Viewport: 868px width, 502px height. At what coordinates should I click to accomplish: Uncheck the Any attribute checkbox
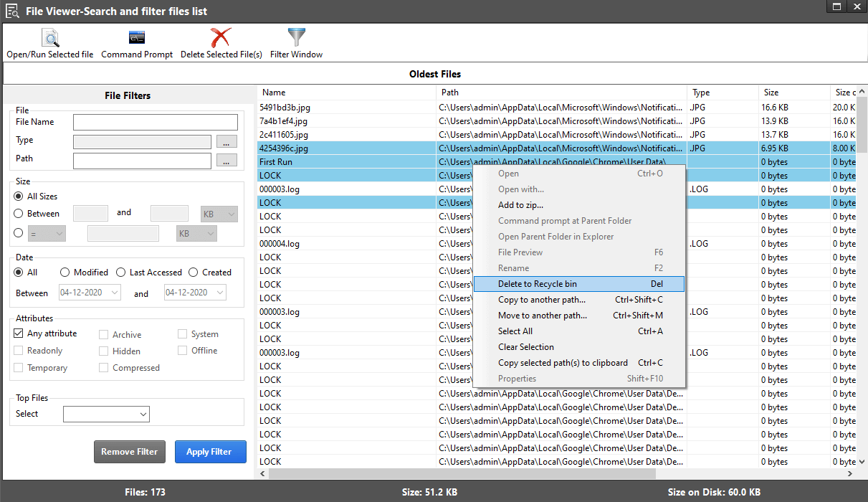(x=19, y=333)
